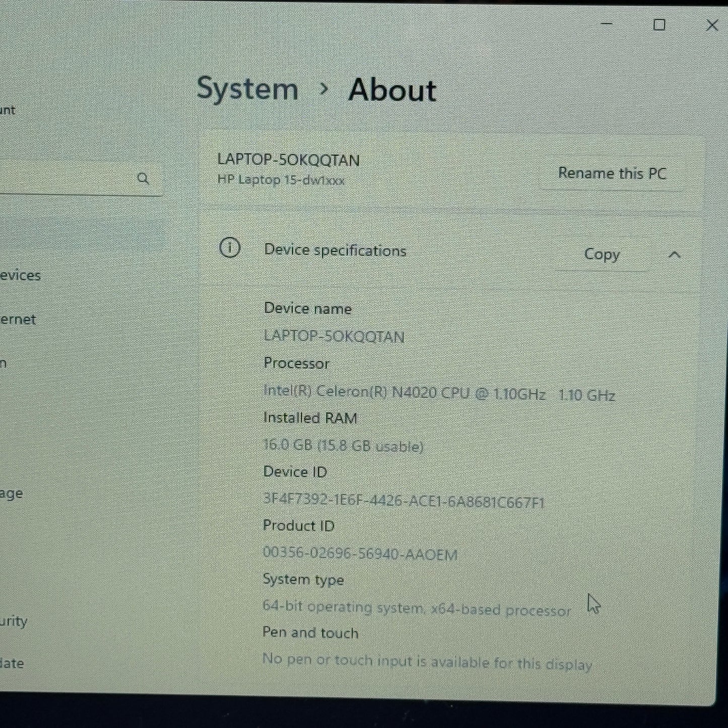The height and width of the screenshot is (728, 728).
Task: Open Privacy & security settings
Action: tap(15, 621)
